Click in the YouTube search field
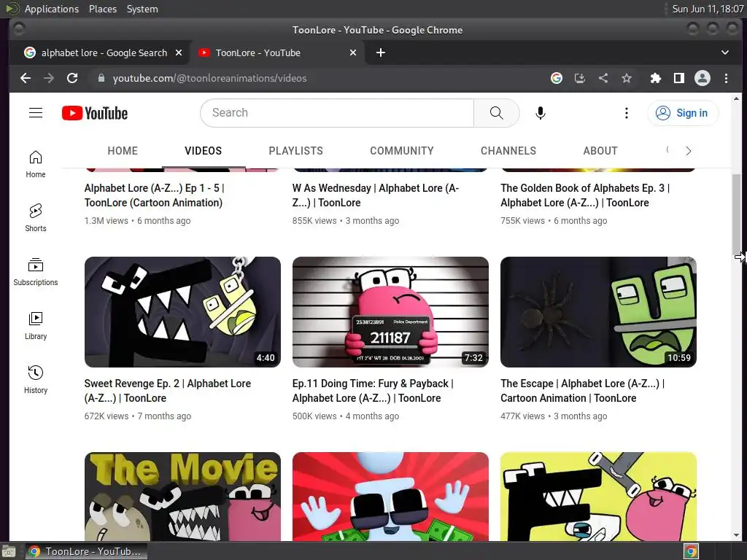Viewport: 747px width, 560px height. 337,113
